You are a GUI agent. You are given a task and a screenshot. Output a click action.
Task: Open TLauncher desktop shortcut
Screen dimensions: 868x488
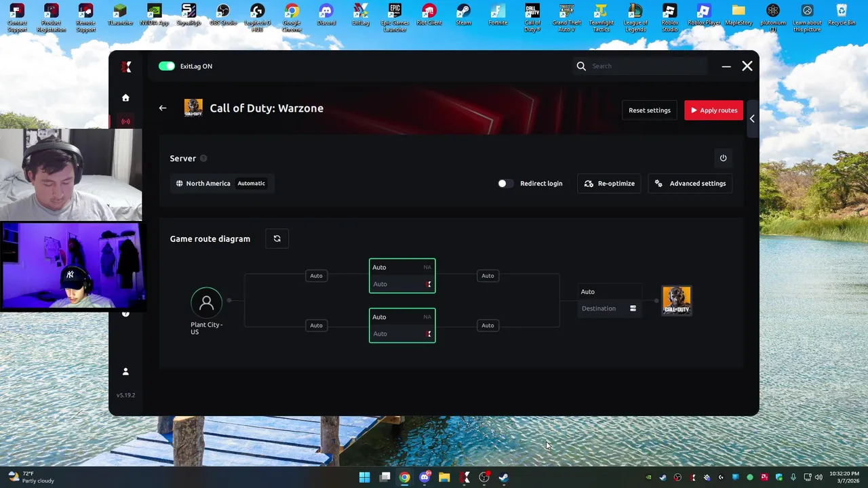click(x=120, y=15)
